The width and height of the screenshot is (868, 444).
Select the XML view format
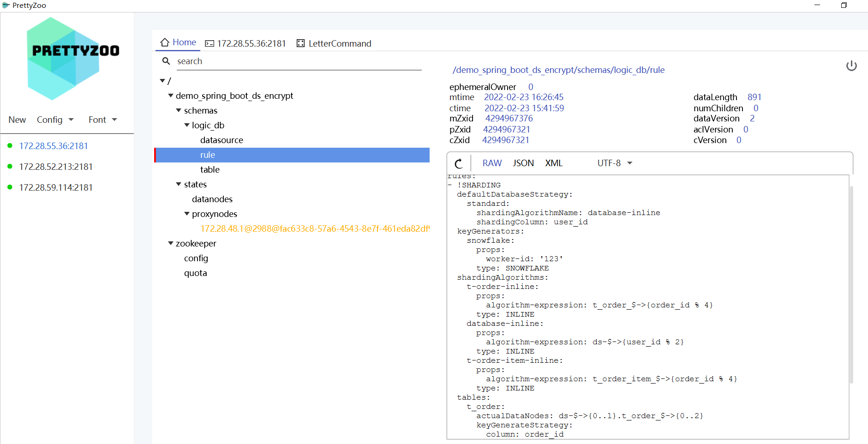[x=554, y=163]
